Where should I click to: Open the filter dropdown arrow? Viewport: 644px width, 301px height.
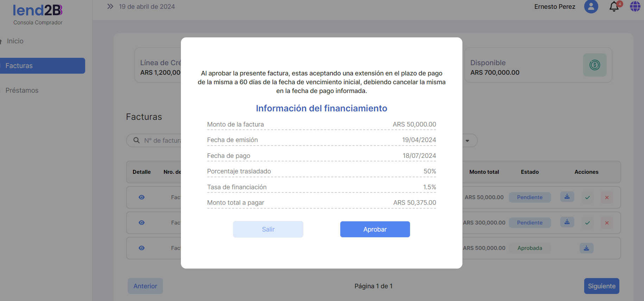467,141
